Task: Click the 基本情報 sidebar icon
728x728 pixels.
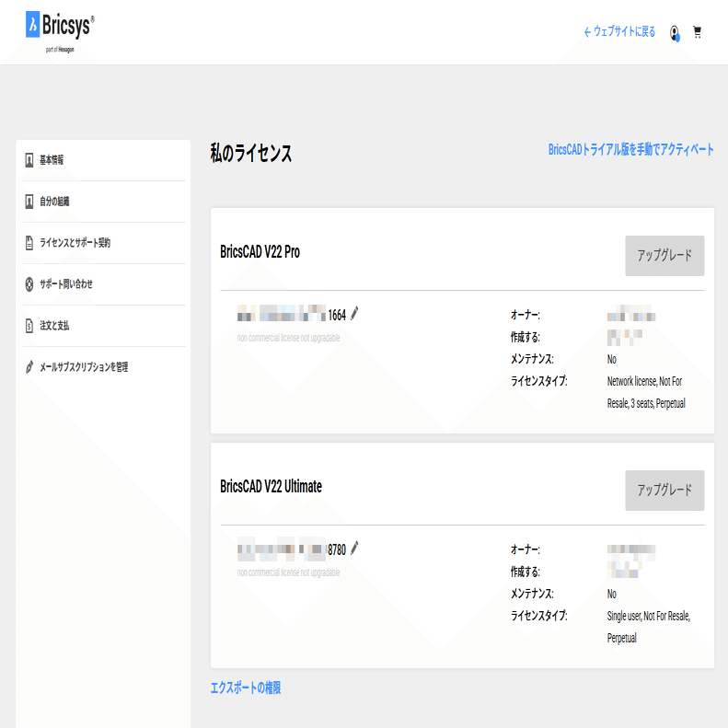Action: (x=29, y=160)
